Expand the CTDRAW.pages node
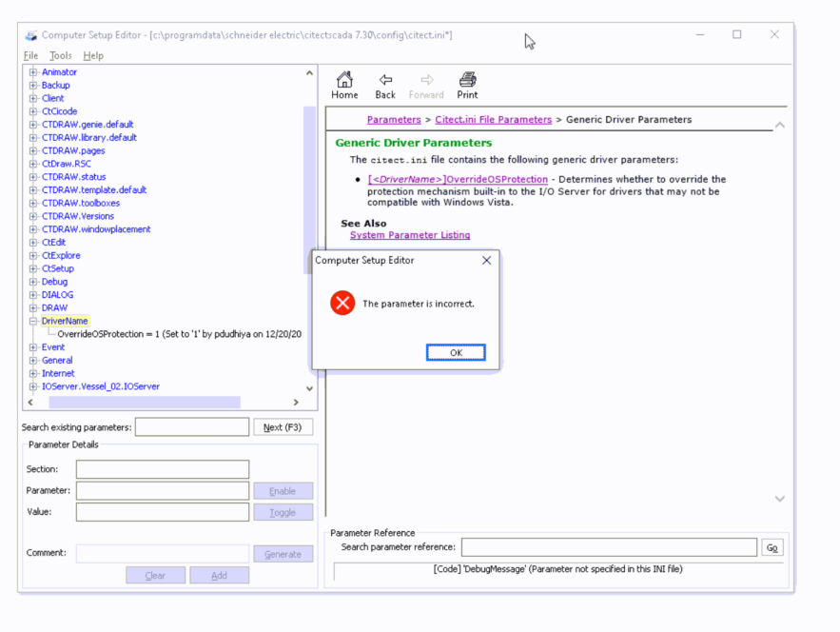 (x=33, y=150)
